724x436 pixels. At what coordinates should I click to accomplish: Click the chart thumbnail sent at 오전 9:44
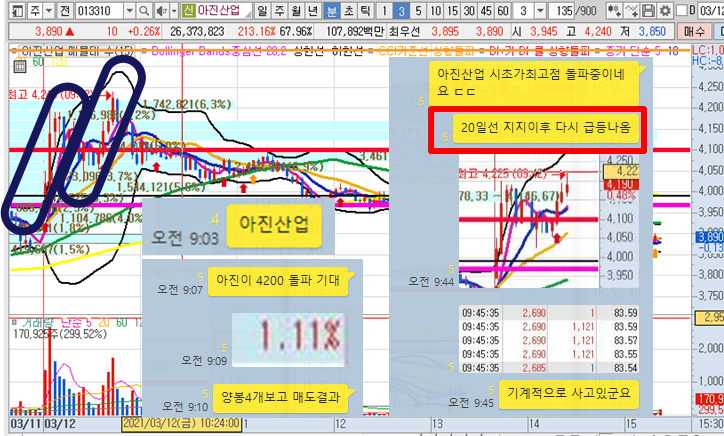tap(549, 222)
